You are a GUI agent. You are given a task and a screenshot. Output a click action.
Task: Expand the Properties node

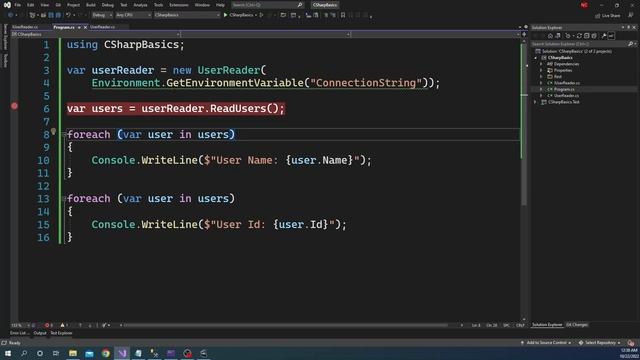click(542, 71)
